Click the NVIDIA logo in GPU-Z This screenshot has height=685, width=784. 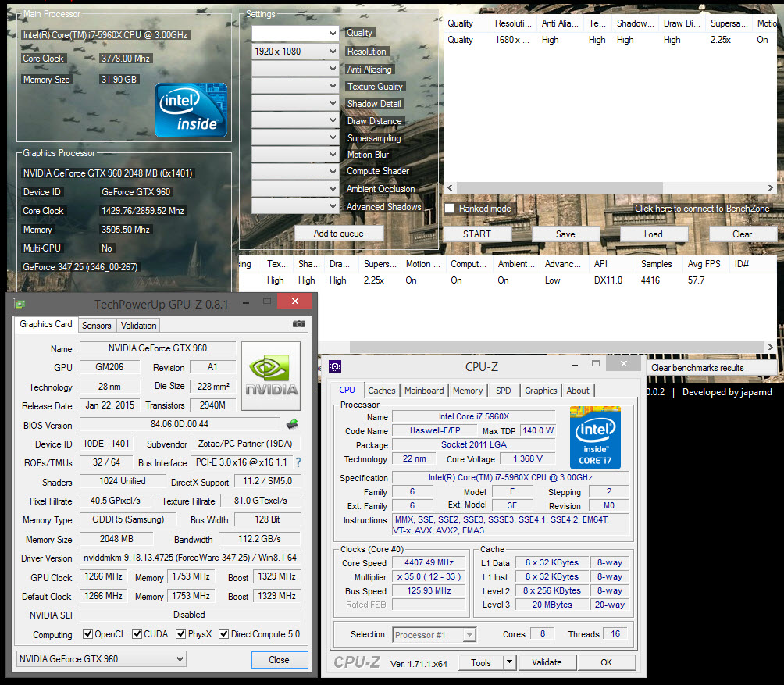[x=271, y=376]
